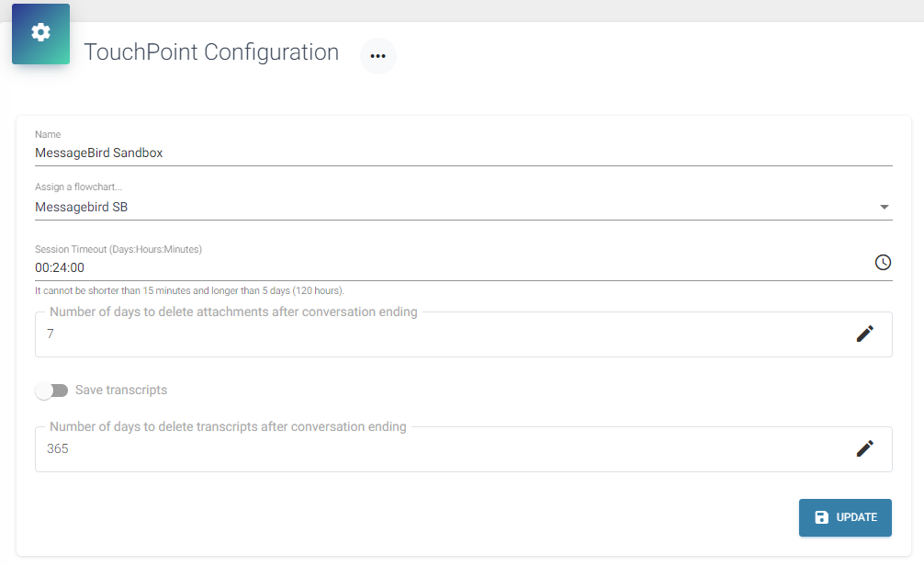924x566 pixels.
Task: Click the session timeout limits hint text
Action: [189, 290]
